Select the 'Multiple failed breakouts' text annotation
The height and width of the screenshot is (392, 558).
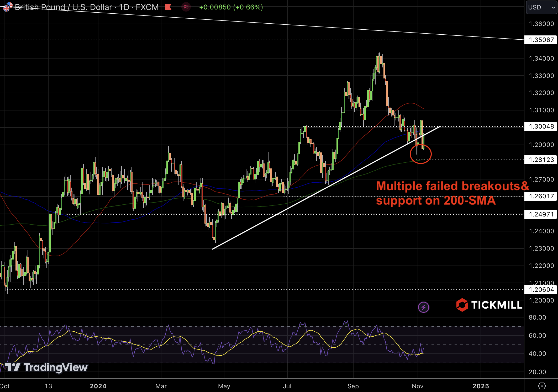[452, 193]
